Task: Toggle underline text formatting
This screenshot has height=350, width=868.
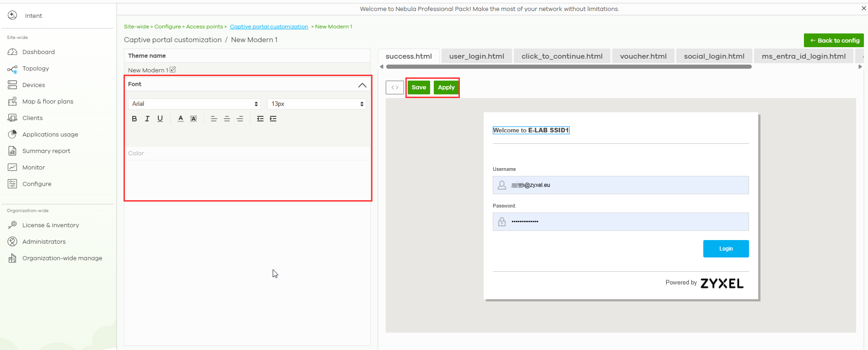Action: [160, 119]
